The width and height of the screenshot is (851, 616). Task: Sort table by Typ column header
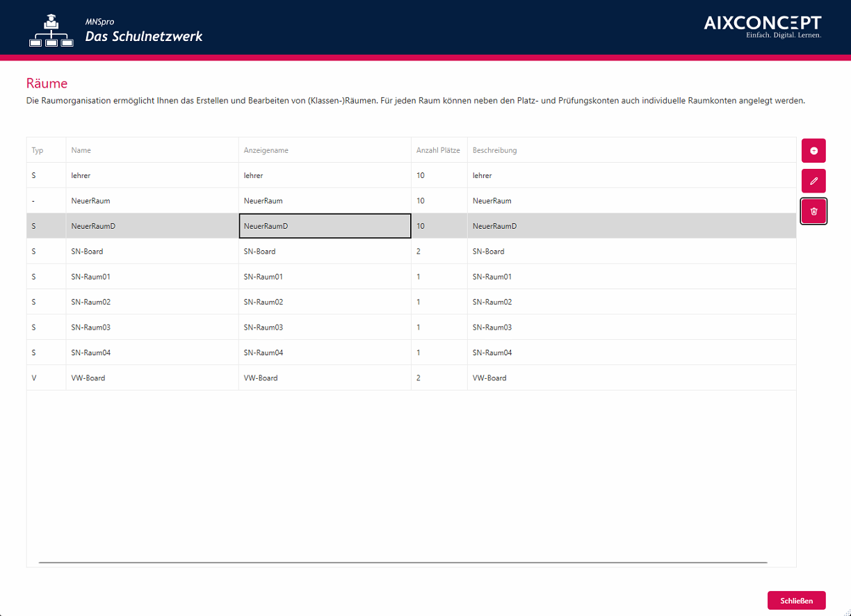click(x=38, y=150)
